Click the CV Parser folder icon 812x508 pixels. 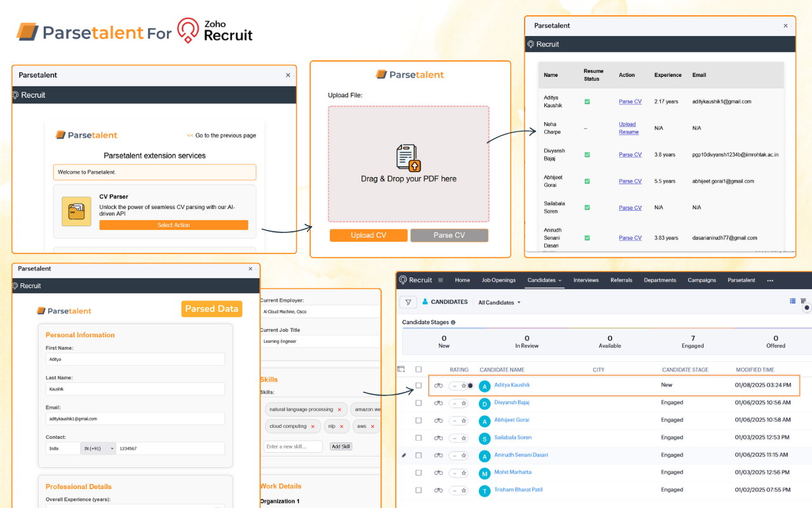(x=76, y=211)
